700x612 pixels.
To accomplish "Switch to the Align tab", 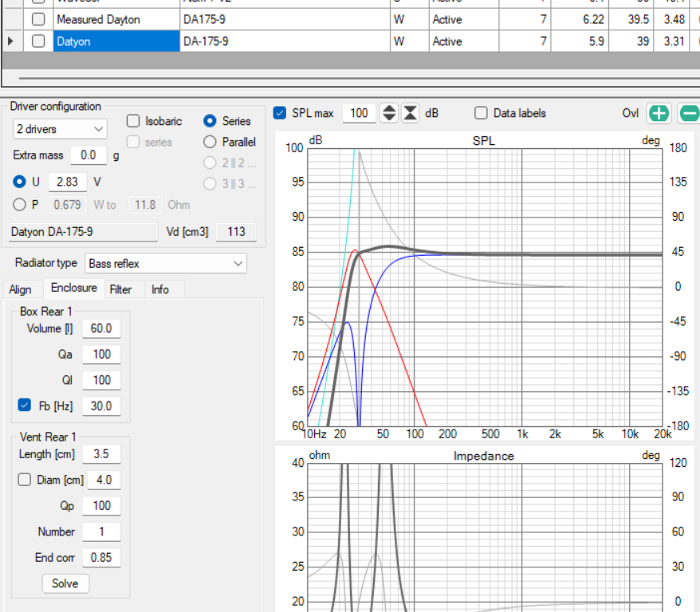I will pos(21,289).
